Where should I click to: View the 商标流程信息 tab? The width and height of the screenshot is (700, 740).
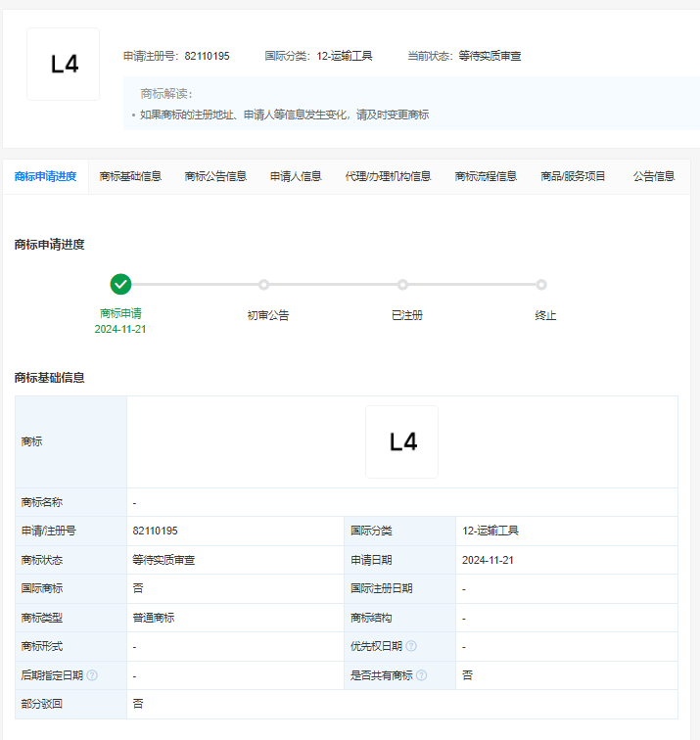486,177
